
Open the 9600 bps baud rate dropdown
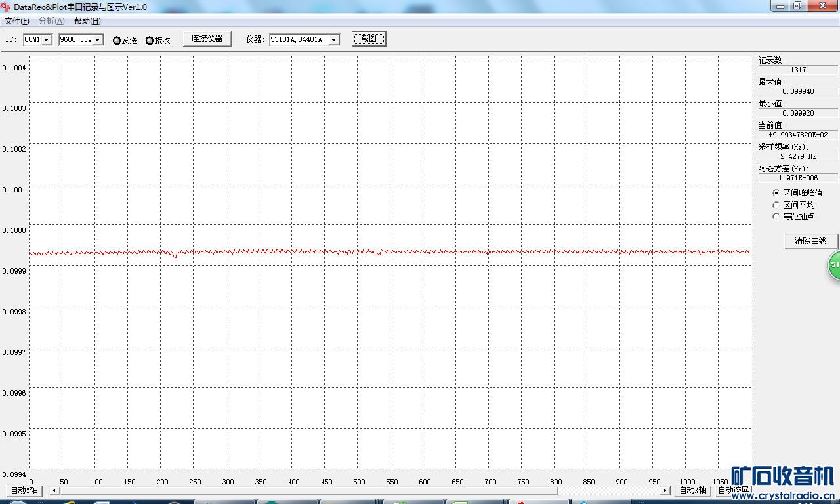(x=98, y=40)
